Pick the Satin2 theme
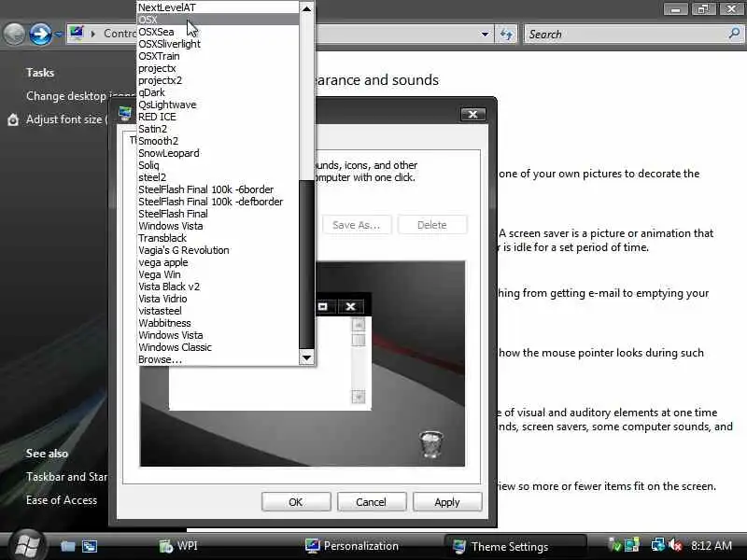The image size is (747, 560). tap(218, 129)
